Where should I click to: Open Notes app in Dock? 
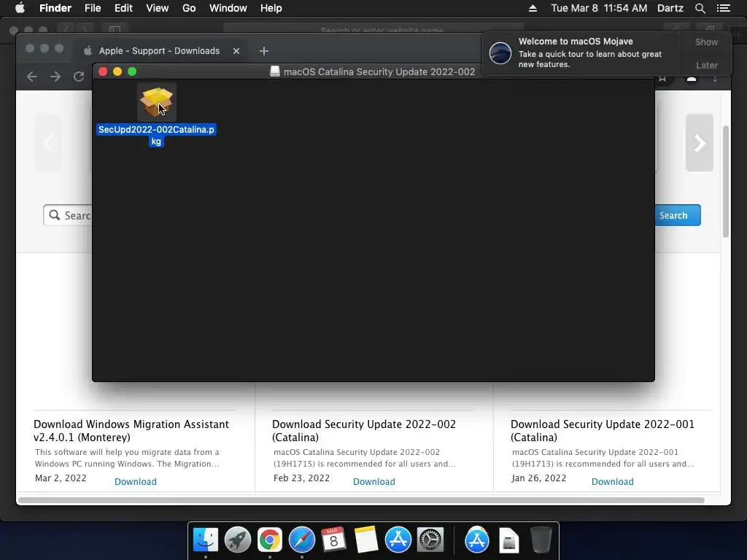pyautogui.click(x=366, y=540)
